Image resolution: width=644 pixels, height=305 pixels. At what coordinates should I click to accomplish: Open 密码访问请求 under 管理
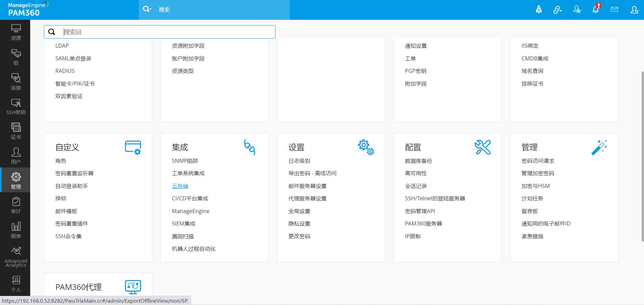tap(538, 161)
